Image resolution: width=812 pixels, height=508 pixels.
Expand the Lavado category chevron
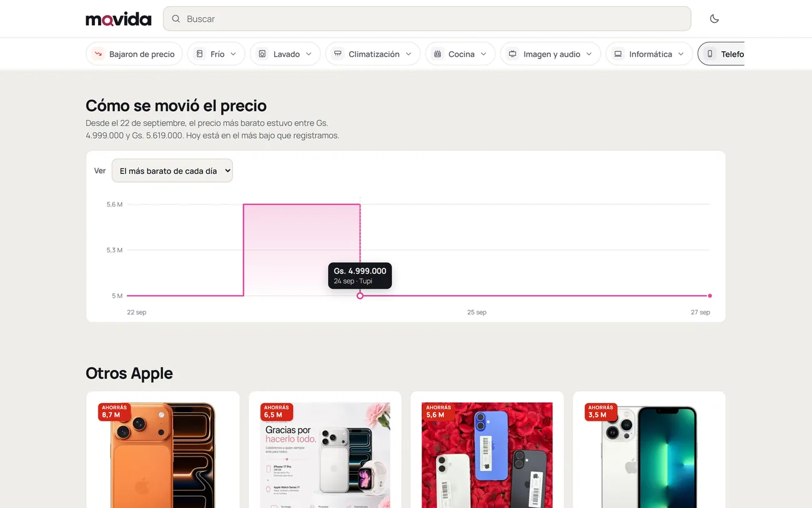pyautogui.click(x=309, y=54)
